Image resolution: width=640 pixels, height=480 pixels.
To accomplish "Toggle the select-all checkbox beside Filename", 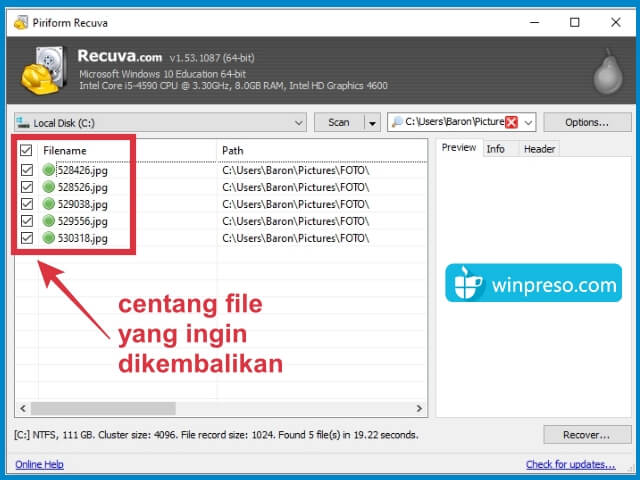I will tap(26, 150).
